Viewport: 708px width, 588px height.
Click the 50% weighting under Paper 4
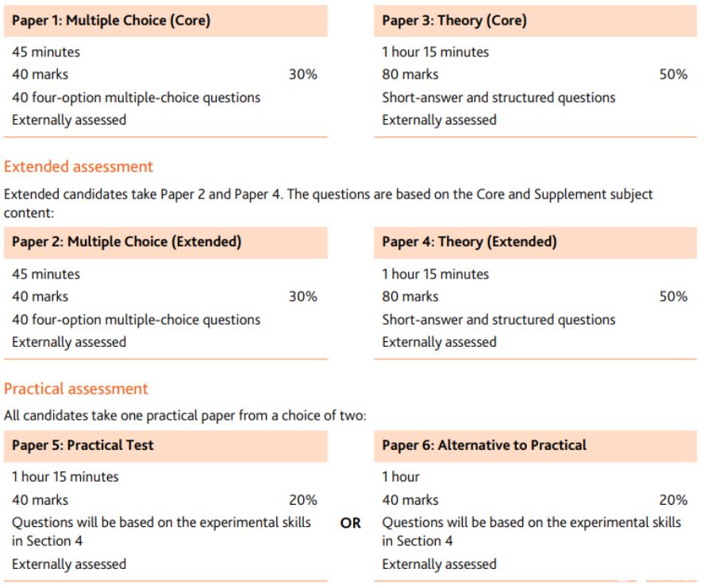coord(673,297)
